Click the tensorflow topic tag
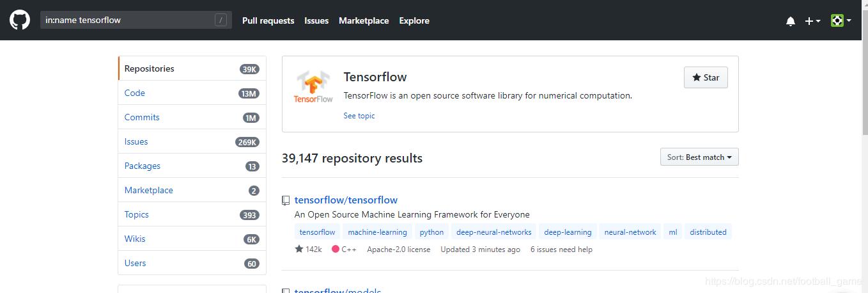Screen dimensions: 868x293 coord(318,232)
